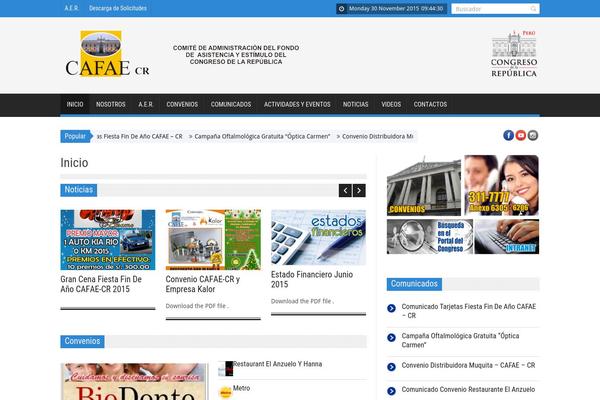The width and height of the screenshot is (600, 400).
Task: Open the Facebook social icon
Action: click(x=508, y=135)
